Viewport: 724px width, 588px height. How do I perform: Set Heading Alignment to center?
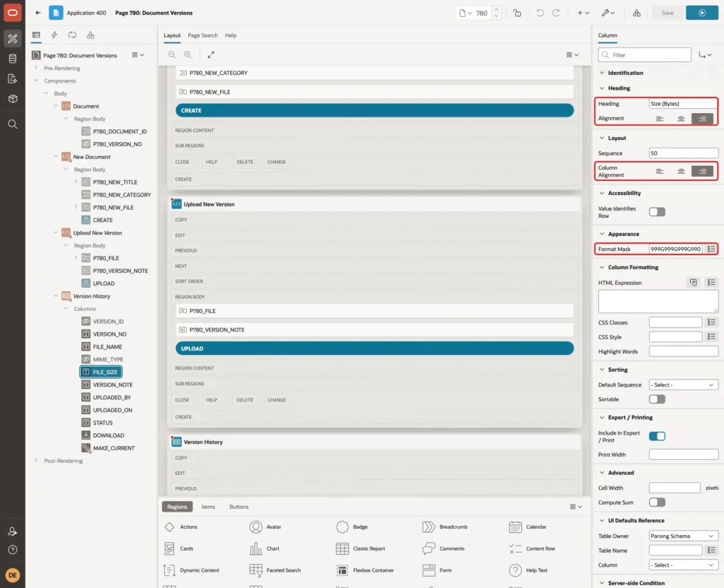[x=681, y=119]
